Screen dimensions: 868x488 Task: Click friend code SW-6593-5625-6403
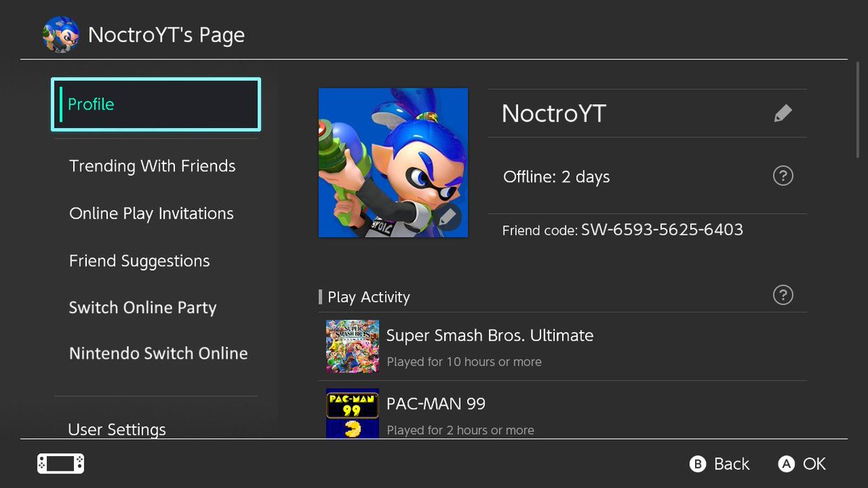pyautogui.click(x=662, y=230)
